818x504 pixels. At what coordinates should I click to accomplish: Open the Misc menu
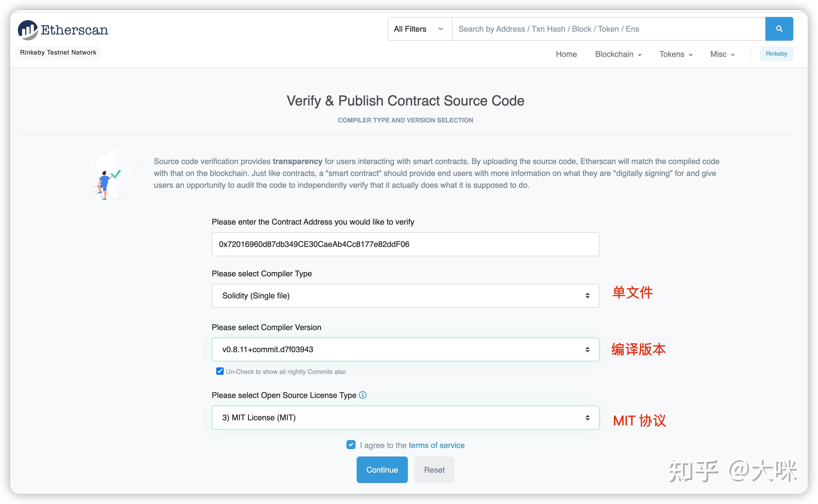click(x=721, y=54)
